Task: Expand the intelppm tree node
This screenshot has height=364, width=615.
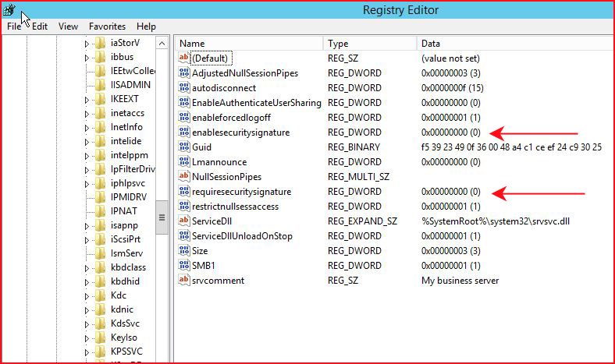Action: (87, 156)
